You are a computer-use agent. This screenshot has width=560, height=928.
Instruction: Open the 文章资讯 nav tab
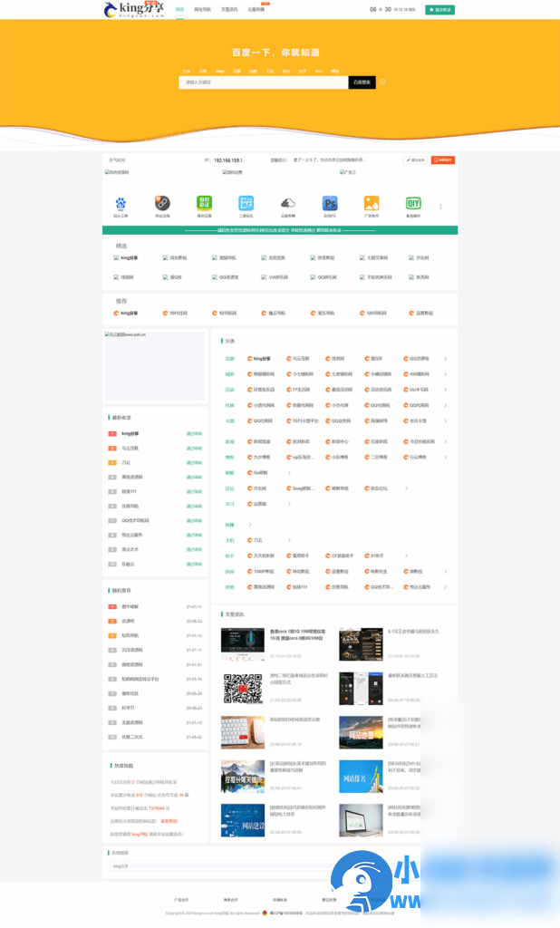[229, 10]
